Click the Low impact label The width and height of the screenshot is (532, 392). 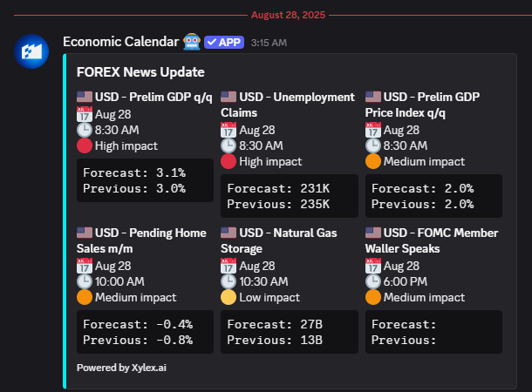point(269,297)
